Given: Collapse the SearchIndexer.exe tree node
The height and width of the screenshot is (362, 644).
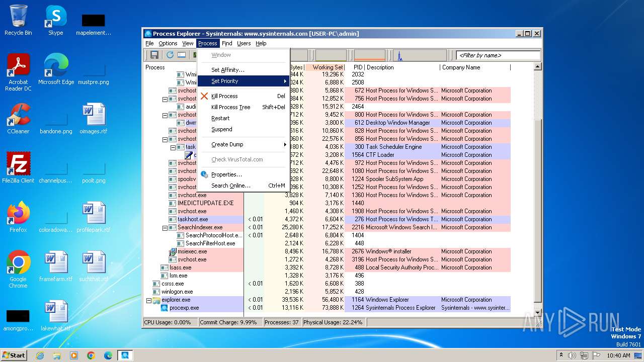Looking at the screenshot, I should click(x=165, y=228).
